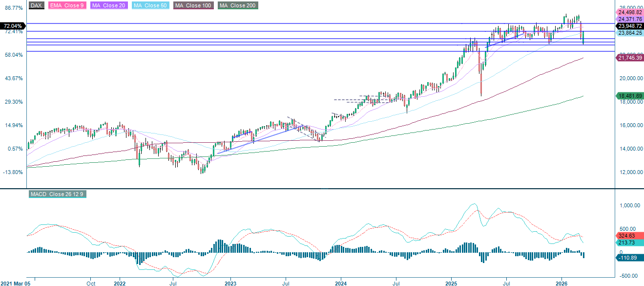Select the 2024 label on the time axis
Viewport: 644px width, 286px height.
pos(341,283)
